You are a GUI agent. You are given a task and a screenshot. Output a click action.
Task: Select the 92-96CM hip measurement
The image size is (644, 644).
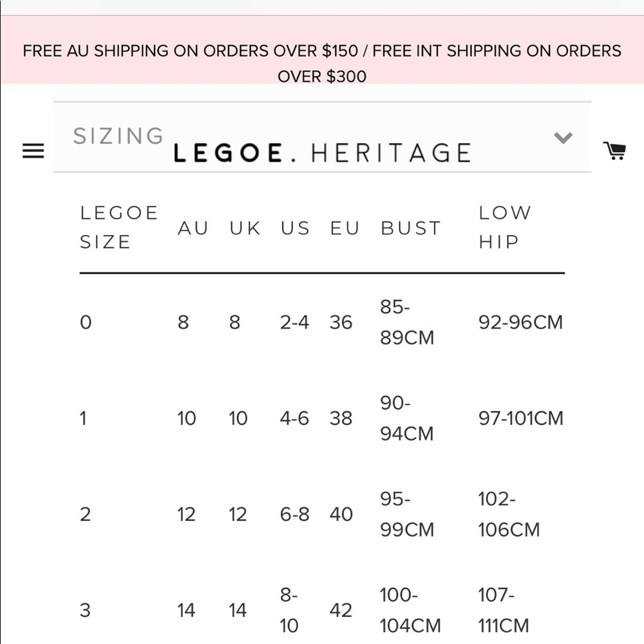pos(522,322)
